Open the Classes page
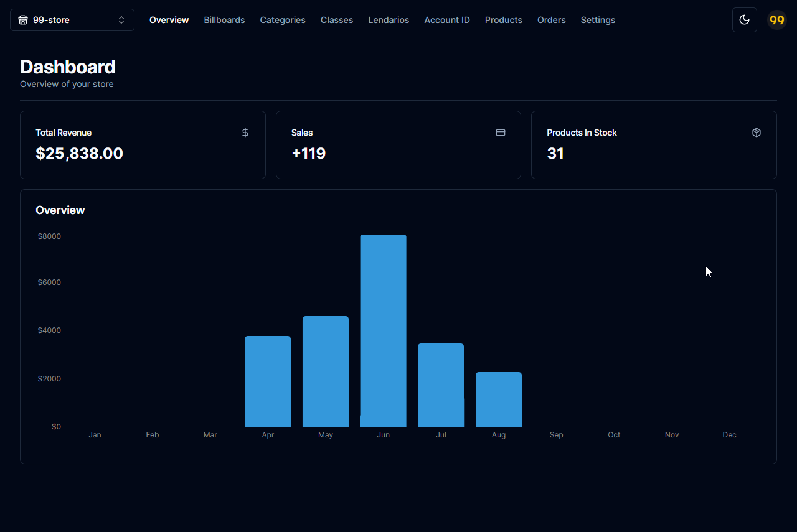The width and height of the screenshot is (797, 532). 337,20
